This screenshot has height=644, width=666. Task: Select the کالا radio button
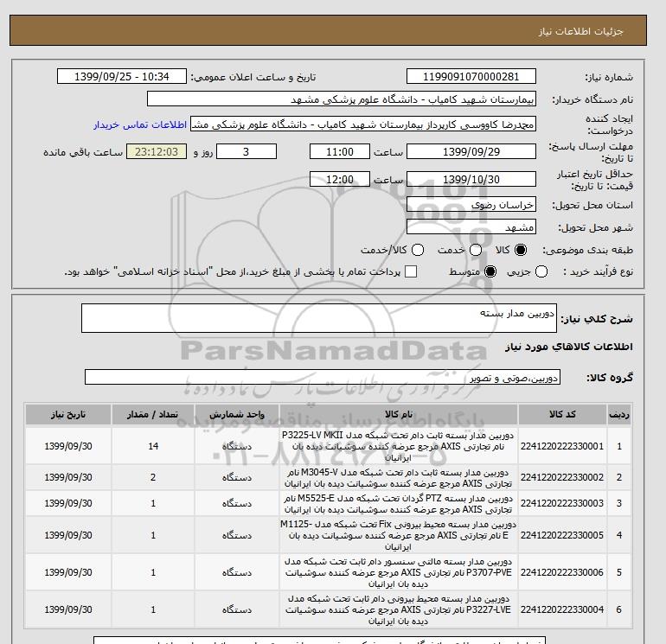coord(521,250)
